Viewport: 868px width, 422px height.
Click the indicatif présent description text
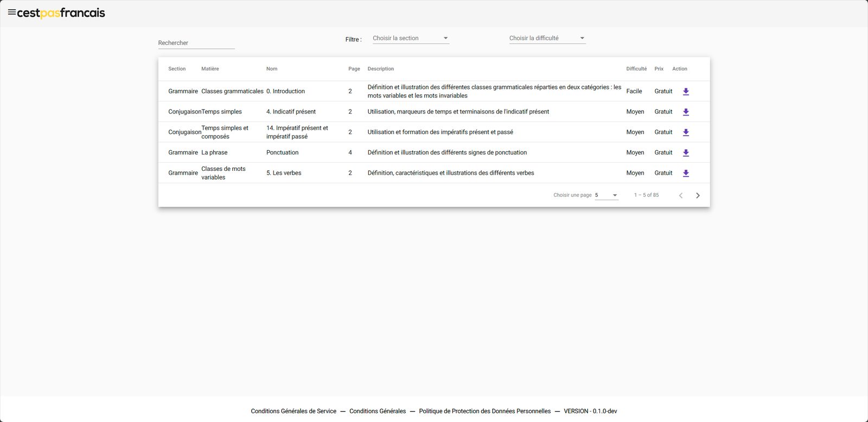[458, 112]
